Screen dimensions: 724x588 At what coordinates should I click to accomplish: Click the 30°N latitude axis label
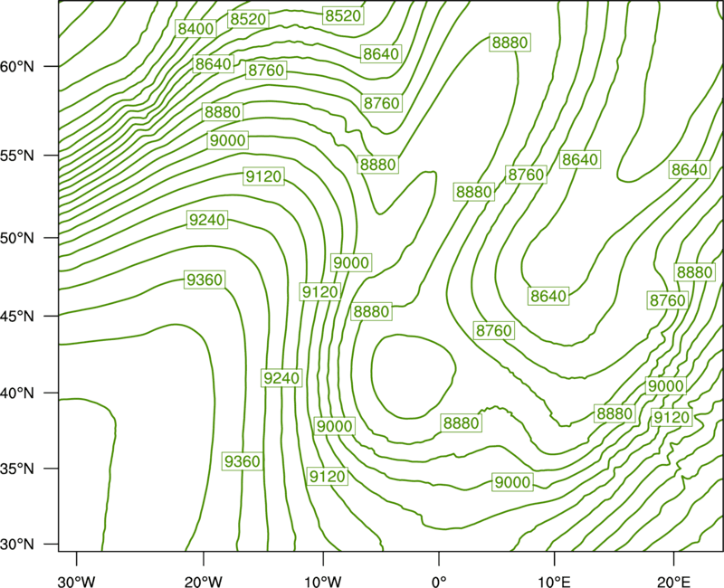(17, 545)
